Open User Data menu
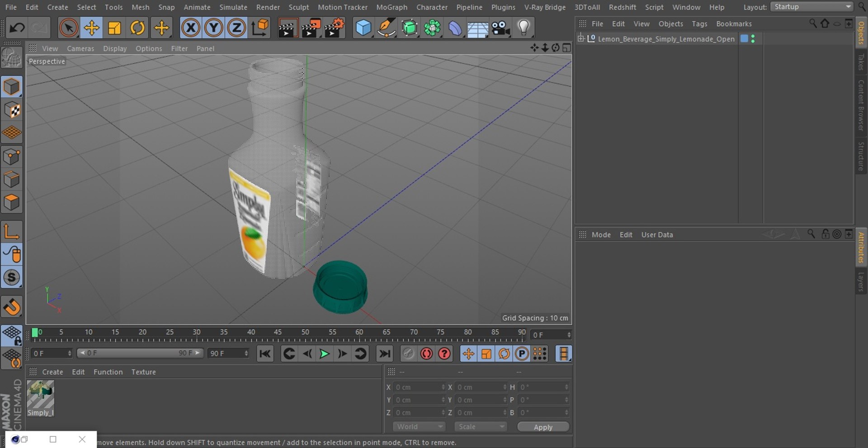Image resolution: width=868 pixels, height=448 pixels. click(657, 235)
